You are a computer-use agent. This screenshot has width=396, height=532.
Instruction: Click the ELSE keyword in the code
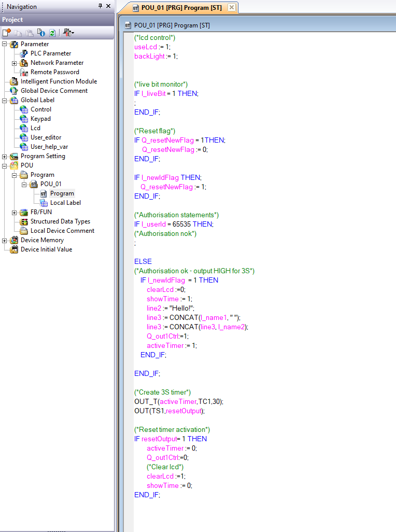pyautogui.click(x=143, y=261)
